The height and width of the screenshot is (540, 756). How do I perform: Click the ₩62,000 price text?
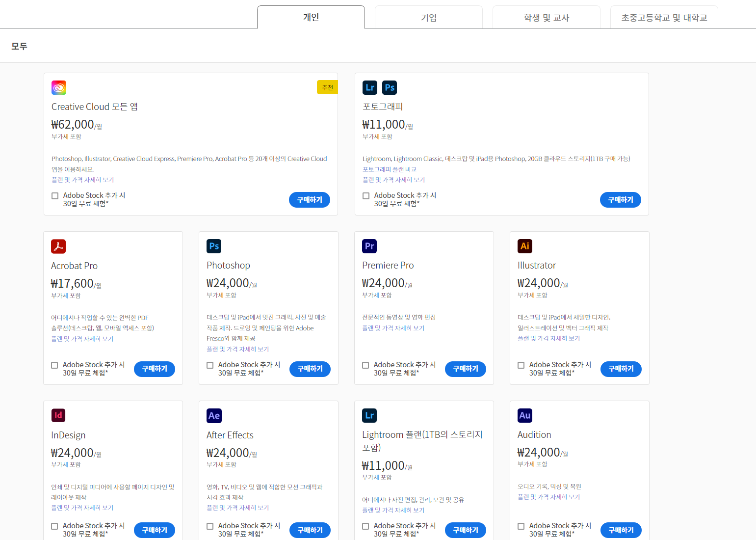pos(73,125)
